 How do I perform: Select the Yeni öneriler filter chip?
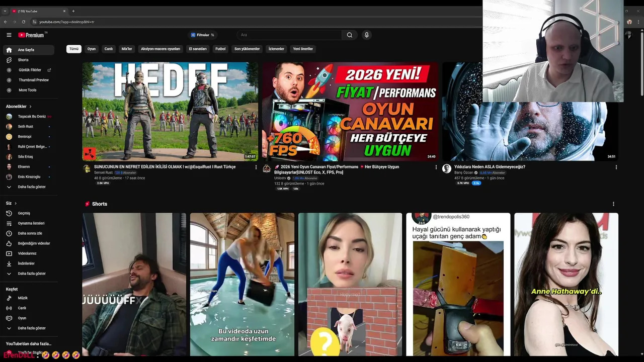[x=303, y=49]
